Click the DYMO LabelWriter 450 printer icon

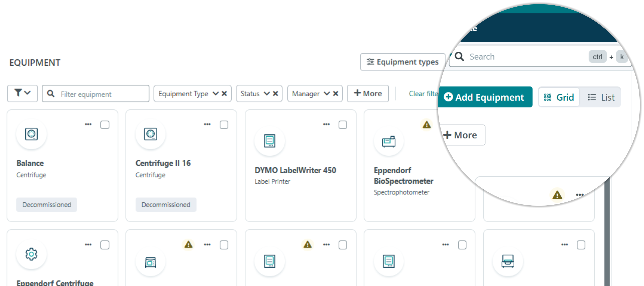point(270,141)
